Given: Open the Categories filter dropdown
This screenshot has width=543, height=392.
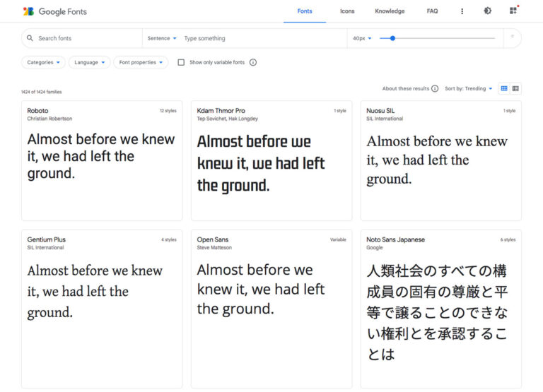Looking at the screenshot, I should tap(43, 62).
